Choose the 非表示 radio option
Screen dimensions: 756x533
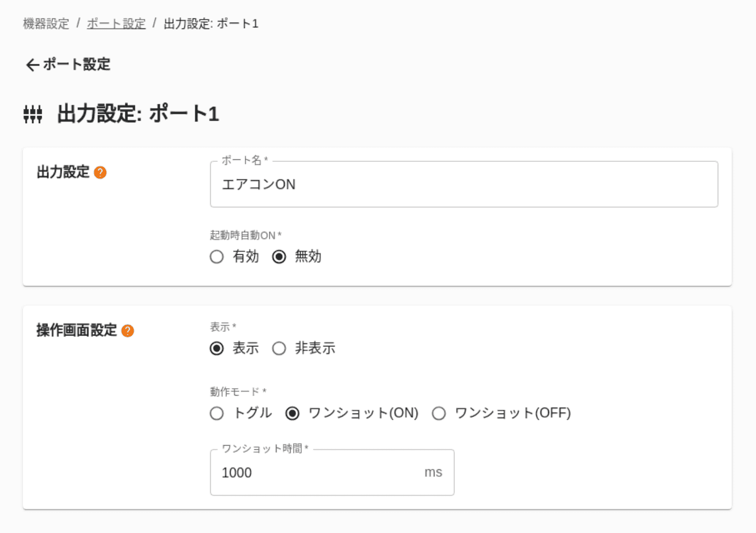279,349
